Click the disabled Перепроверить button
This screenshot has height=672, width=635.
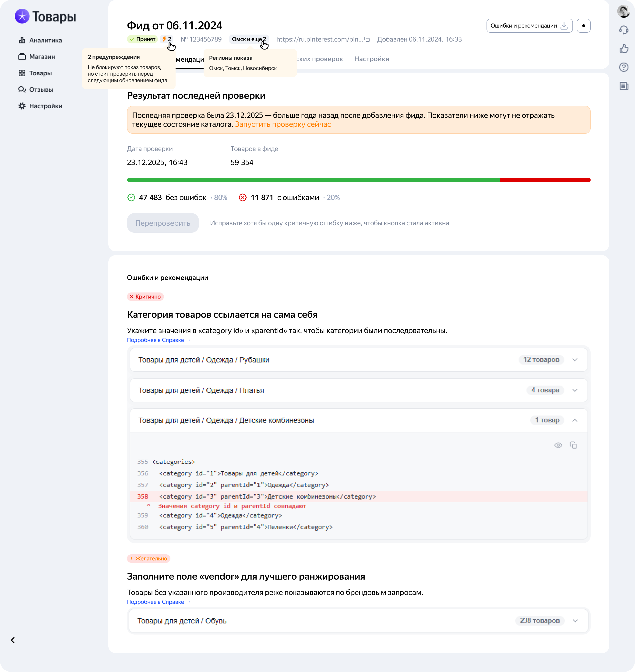[x=163, y=223]
